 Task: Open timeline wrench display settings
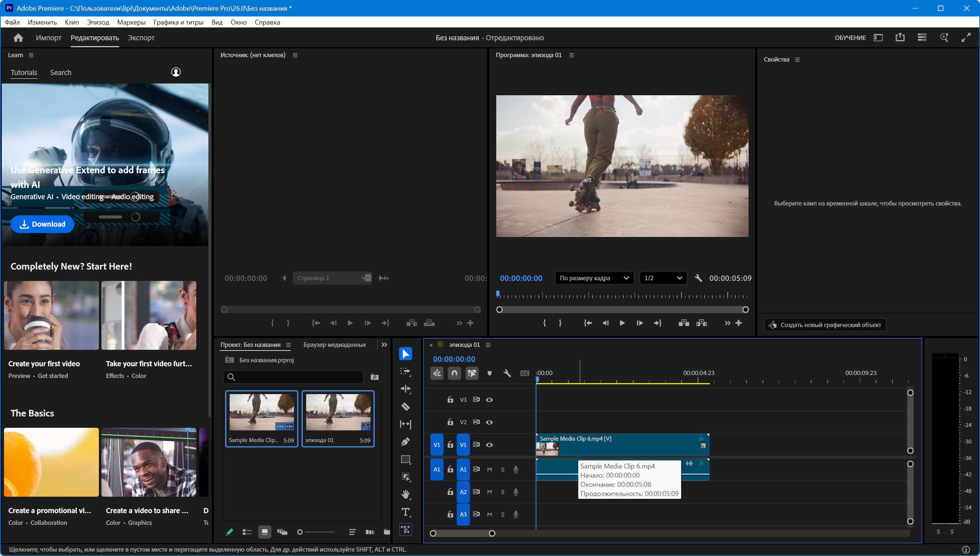click(x=507, y=373)
